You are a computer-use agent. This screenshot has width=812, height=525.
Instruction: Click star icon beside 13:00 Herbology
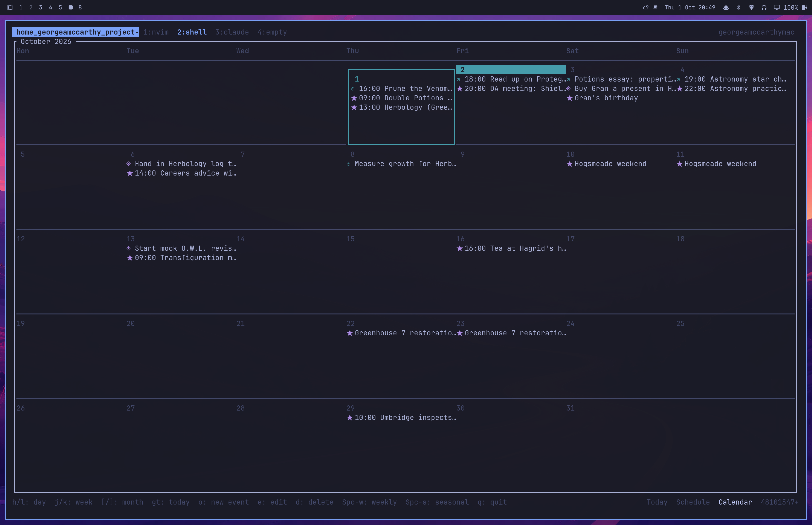354,107
